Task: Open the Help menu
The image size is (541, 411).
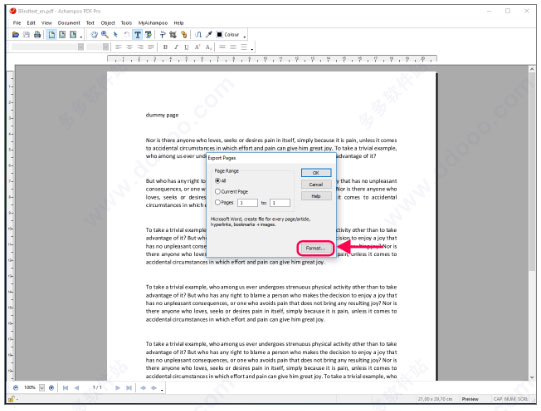Action: click(x=178, y=23)
